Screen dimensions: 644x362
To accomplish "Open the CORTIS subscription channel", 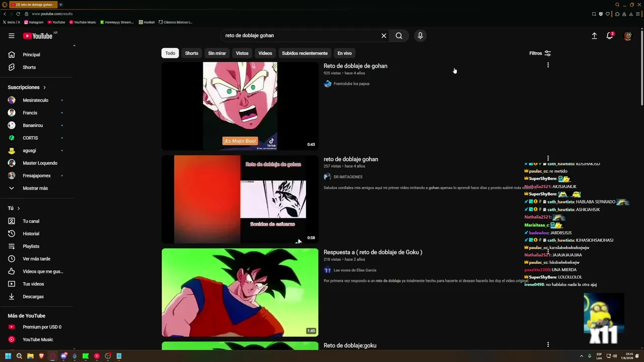I will [x=38, y=138].
